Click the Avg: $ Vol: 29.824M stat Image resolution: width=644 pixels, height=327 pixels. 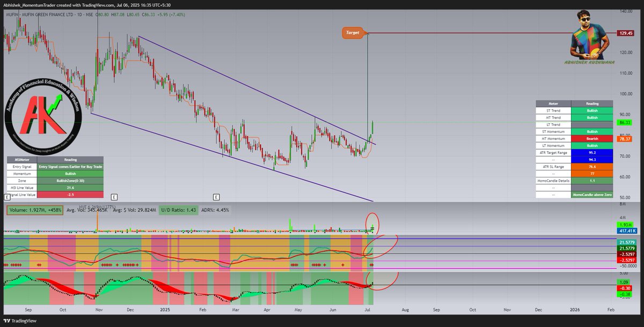(135, 210)
